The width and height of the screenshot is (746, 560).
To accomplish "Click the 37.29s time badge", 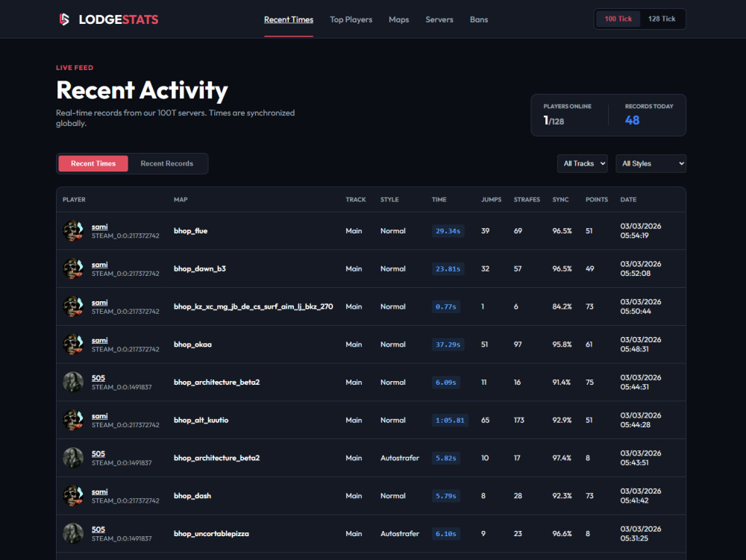I will point(448,345).
